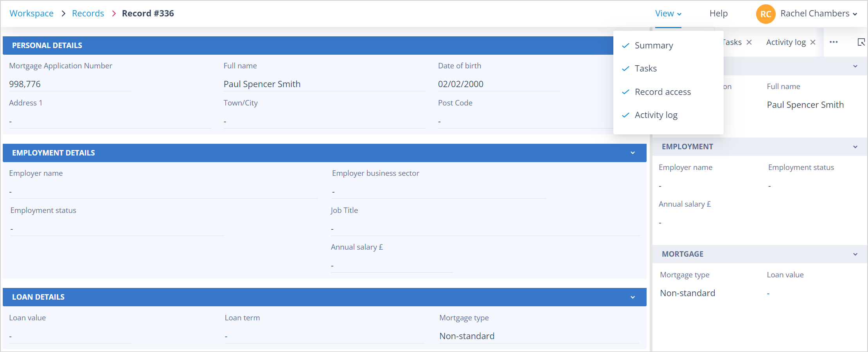Toggle Tasks in View menu
The height and width of the screenshot is (352, 868).
pos(668,68)
